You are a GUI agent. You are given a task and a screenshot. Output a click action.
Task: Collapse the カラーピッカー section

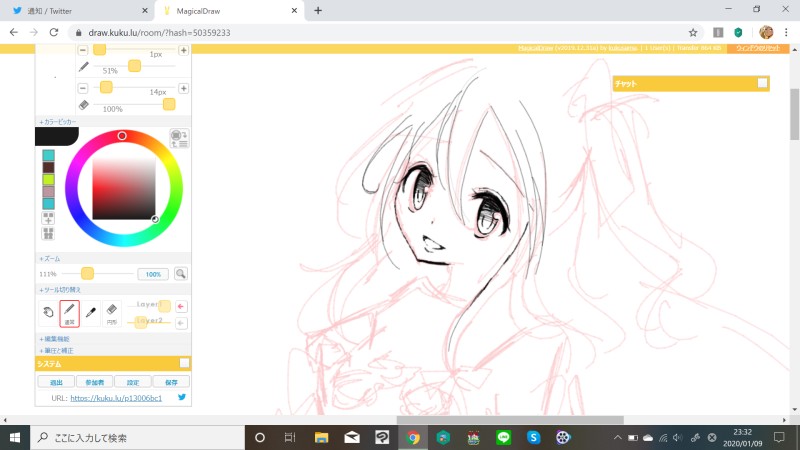58,122
